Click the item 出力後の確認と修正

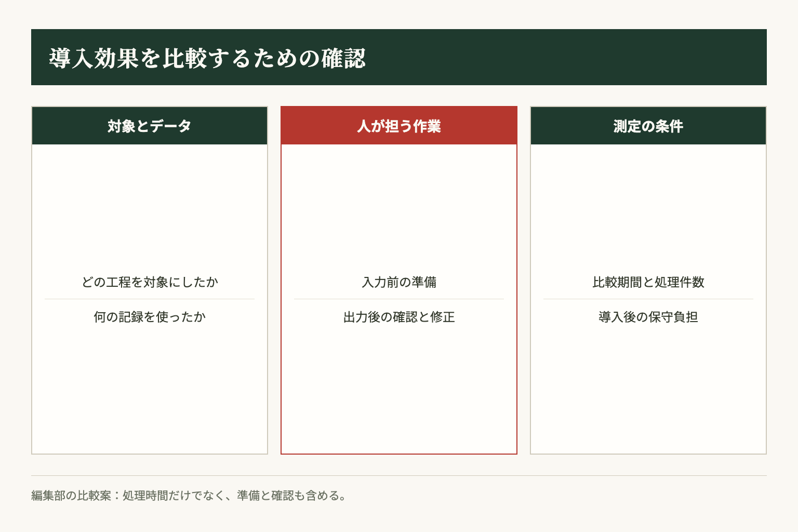399,317
